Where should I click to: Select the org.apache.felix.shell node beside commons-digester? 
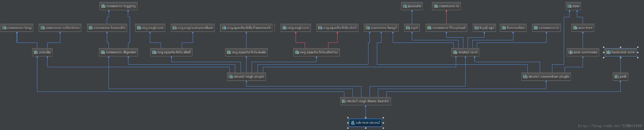(171, 52)
